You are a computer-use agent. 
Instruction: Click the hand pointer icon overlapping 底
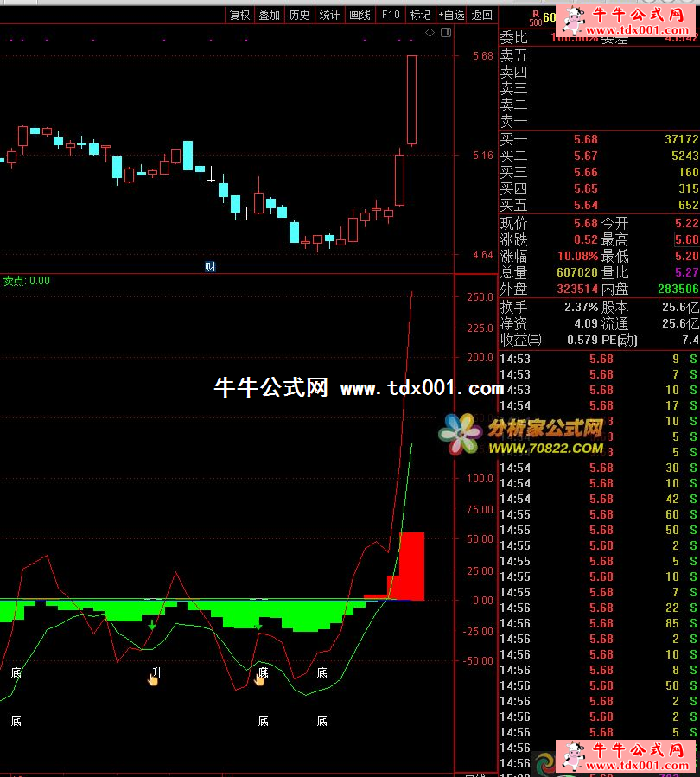[x=259, y=680]
